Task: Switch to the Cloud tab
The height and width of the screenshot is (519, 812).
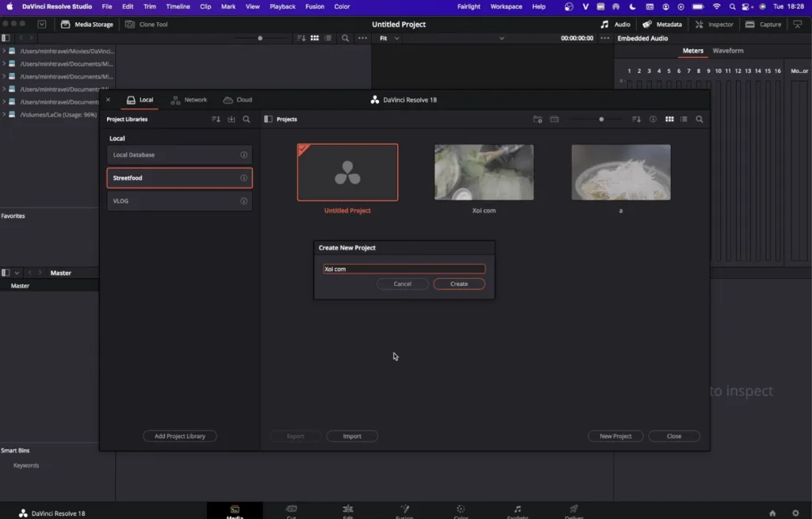Action: pyautogui.click(x=238, y=100)
